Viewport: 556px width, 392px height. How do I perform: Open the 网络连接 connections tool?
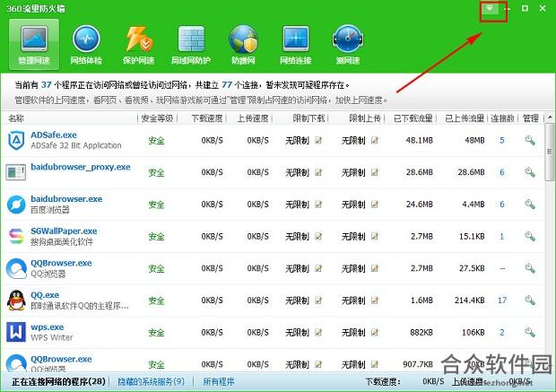click(x=295, y=44)
